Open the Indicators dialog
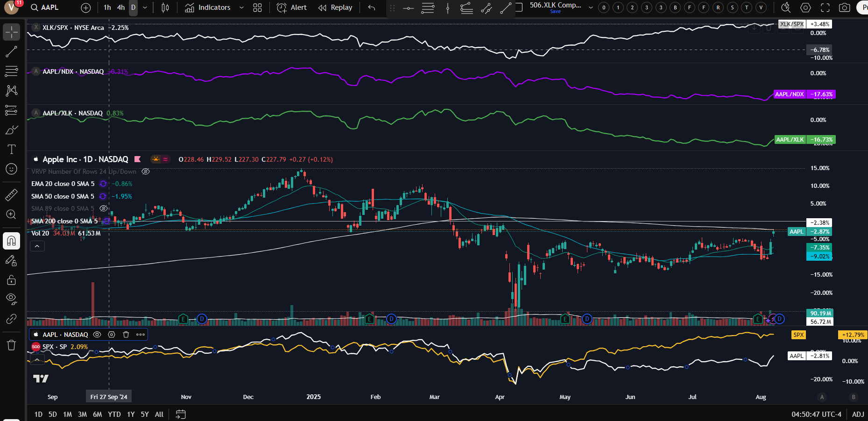 coord(208,7)
